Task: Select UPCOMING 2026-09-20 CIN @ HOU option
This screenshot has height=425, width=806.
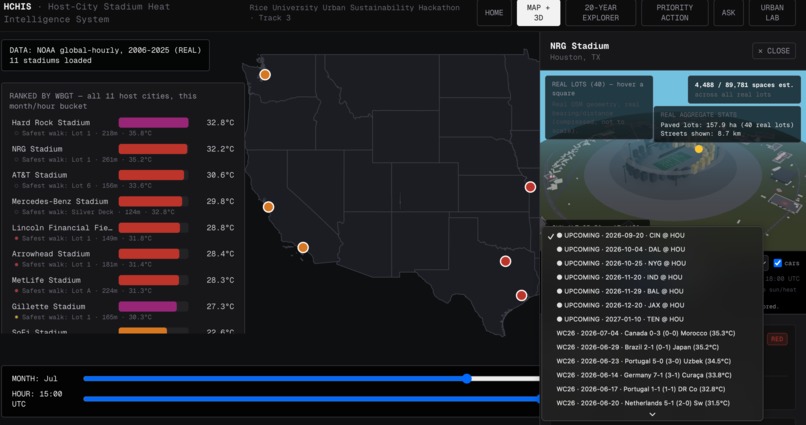Action: pyautogui.click(x=652, y=235)
